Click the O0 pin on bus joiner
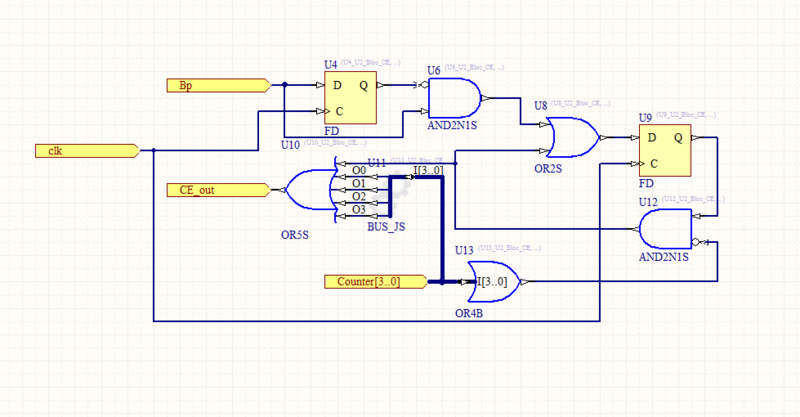 point(358,171)
